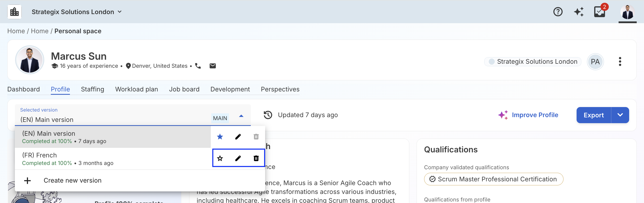Image resolution: width=644 pixels, height=203 pixels.
Task: Mark French version as main with star
Action: tap(220, 158)
